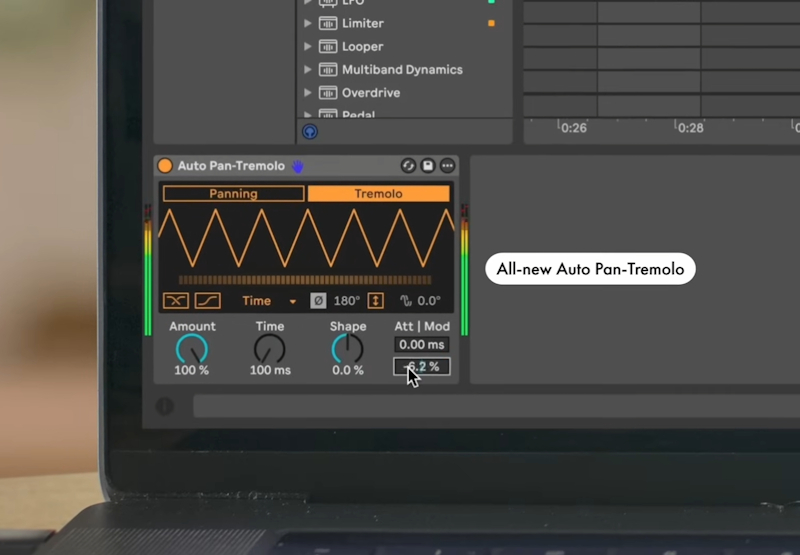Click the hot-swap preset icon

(408, 166)
